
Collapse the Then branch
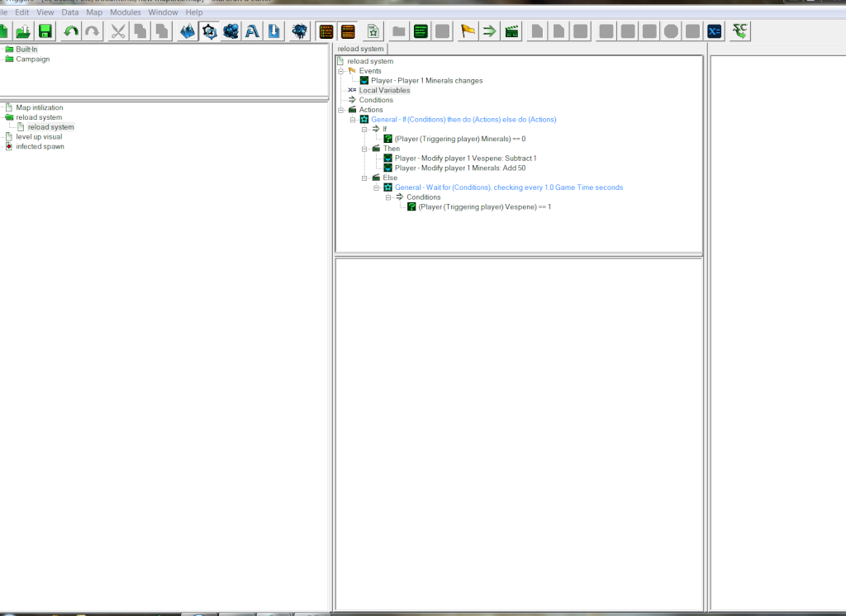[x=364, y=149]
